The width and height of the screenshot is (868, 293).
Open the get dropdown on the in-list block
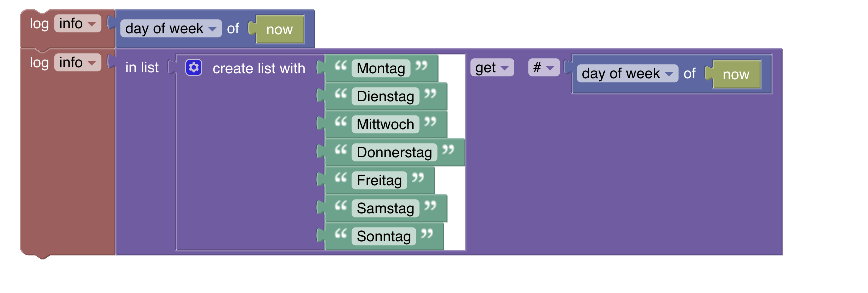tap(491, 67)
